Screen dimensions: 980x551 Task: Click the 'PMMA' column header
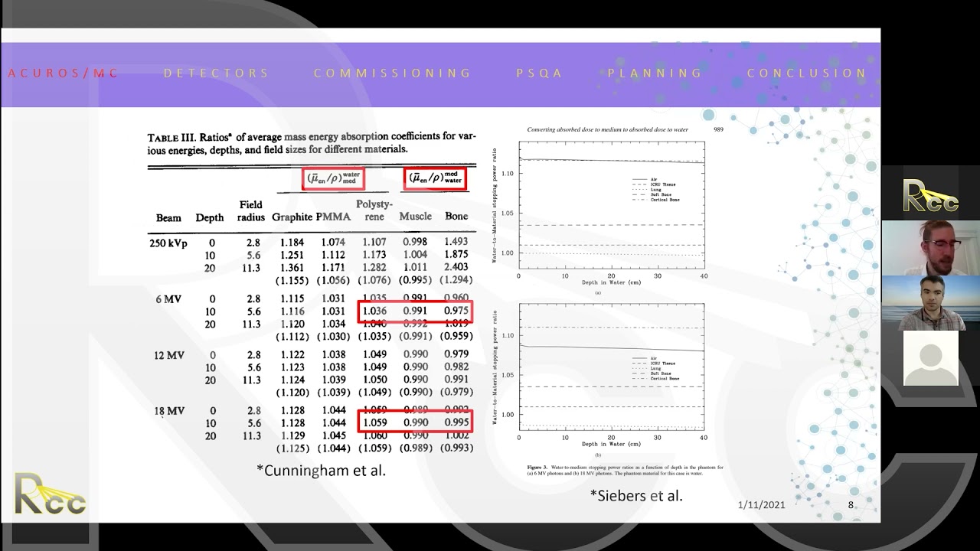coord(333,217)
